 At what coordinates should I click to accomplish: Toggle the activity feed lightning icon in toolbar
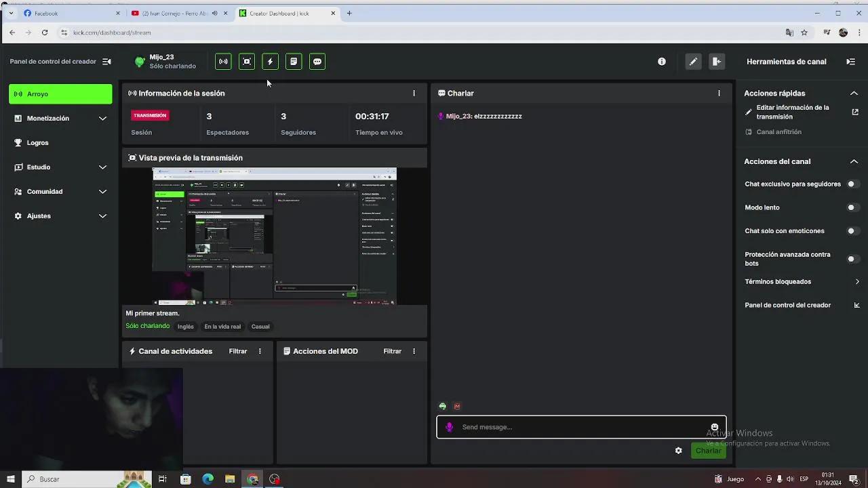pyautogui.click(x=270, y=62)
